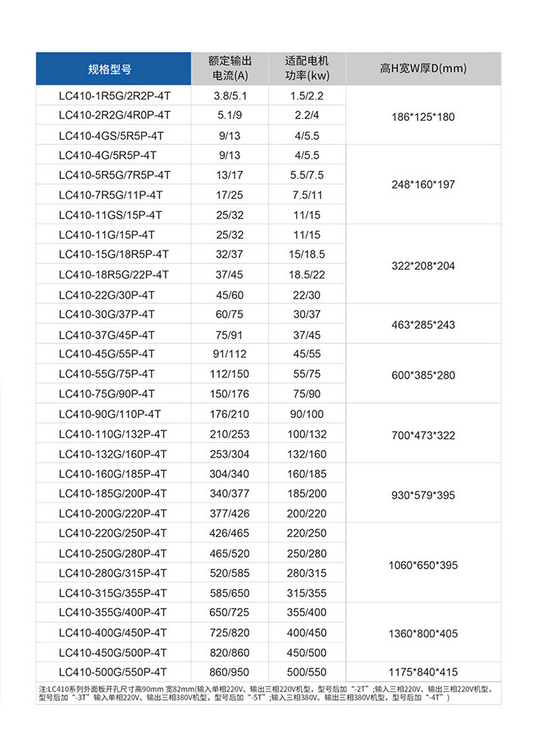Select the 463*285*243 dimension cell
This screenshot has width=553, height=756.
pos(423,325)
